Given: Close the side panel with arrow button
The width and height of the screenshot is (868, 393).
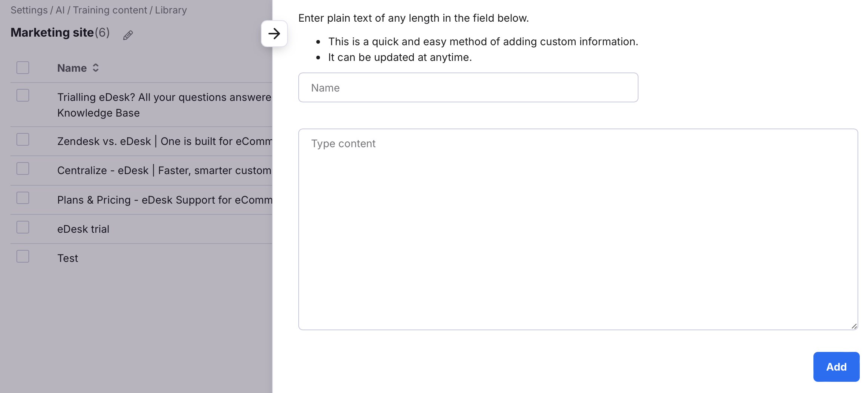Looking at the screenshot, I should [274, 34].
